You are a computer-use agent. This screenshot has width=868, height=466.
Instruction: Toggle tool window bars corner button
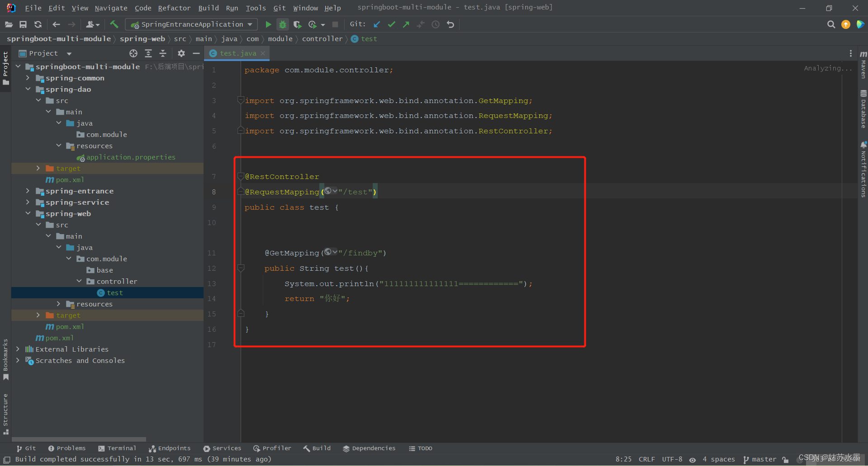click(7, 460)
